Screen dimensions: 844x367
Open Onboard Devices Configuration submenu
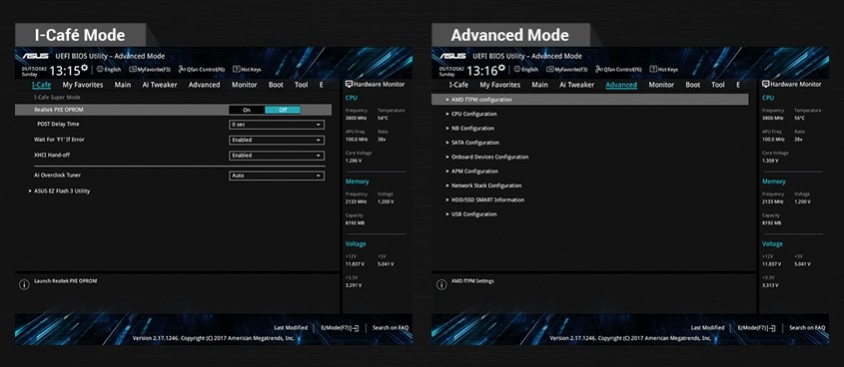[x=487, y=157]
